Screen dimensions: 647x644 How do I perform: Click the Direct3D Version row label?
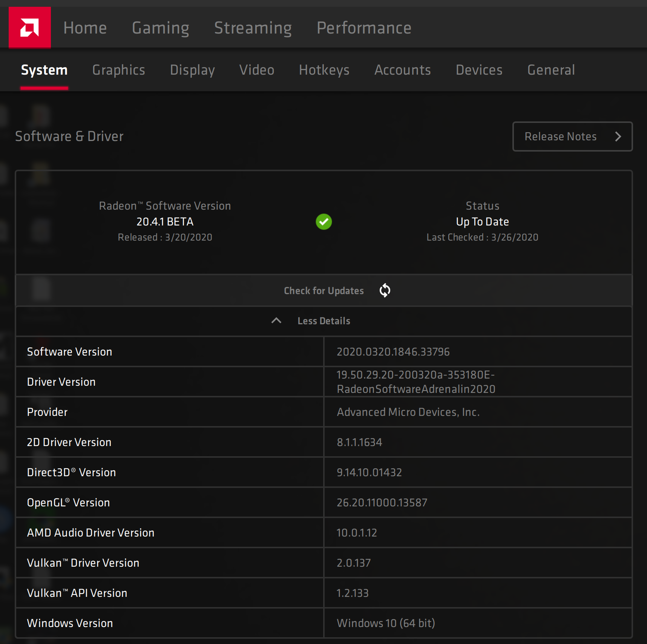71,472
